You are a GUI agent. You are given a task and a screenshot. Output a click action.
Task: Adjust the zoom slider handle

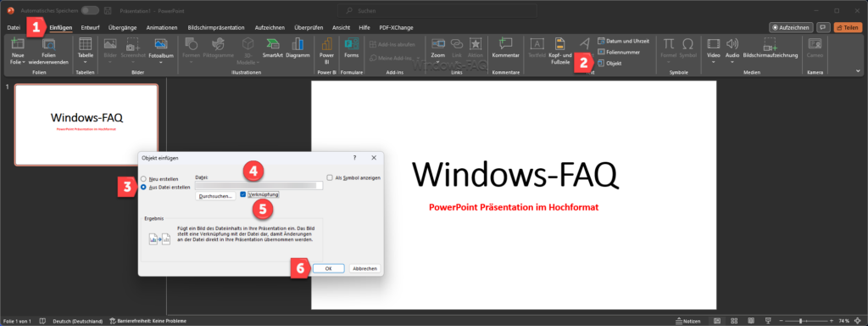(800, 321)
